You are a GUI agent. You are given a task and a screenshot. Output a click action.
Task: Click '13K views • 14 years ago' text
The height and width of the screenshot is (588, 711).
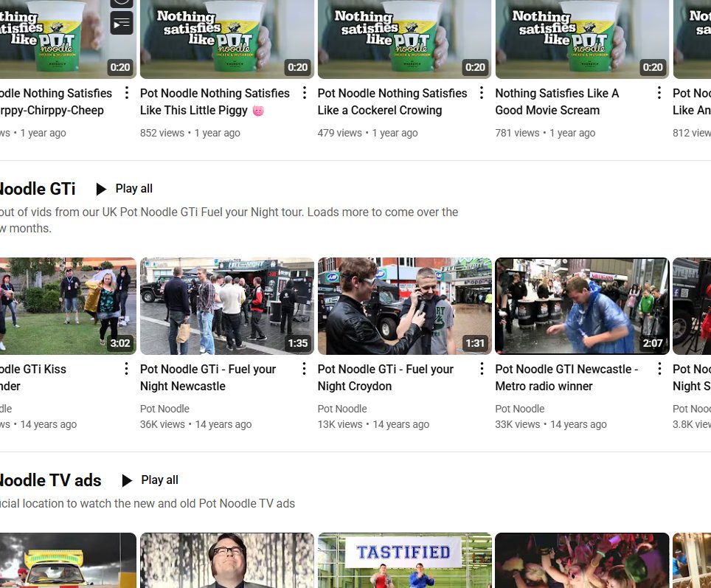click(x=374, y=424)
